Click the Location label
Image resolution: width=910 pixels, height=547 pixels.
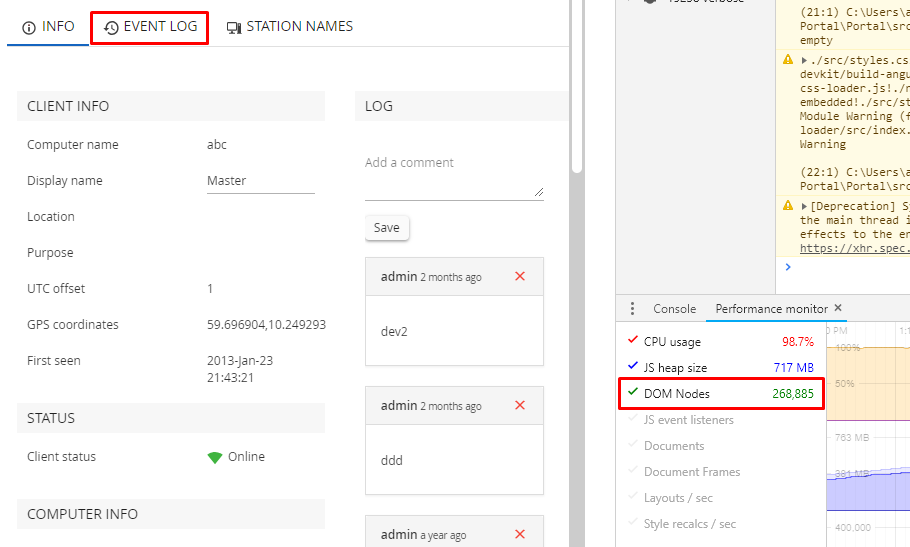(x=51, y=217)
